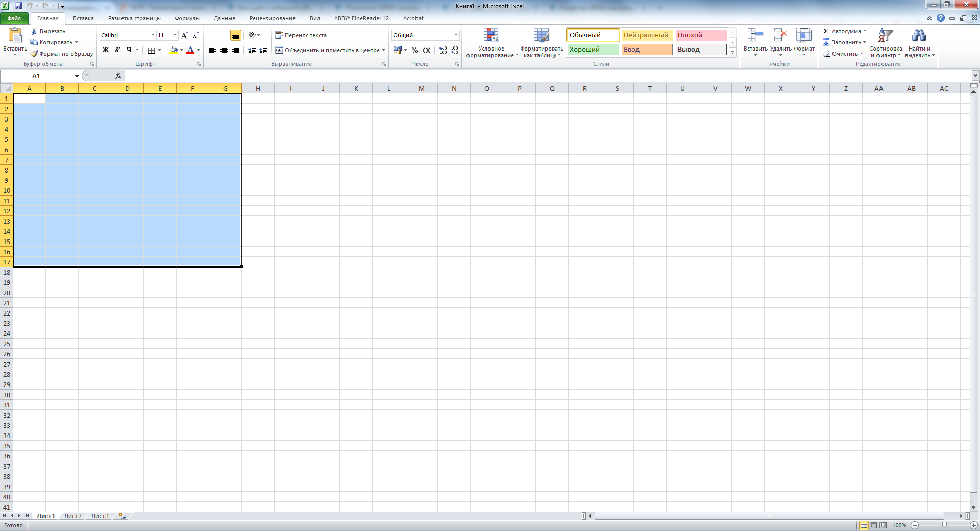The width and height of the screenshot is (980, 531).
Task: Apply the Хороший cell style
Action: point(593,50)
